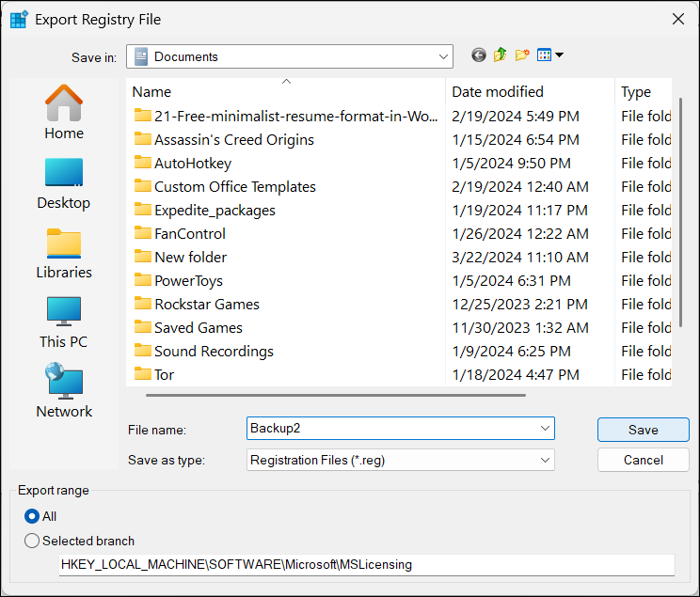The width and height of the screenshot is (700, 597).
Task: Select the PowerToys folder
Action: pos(188,280)
